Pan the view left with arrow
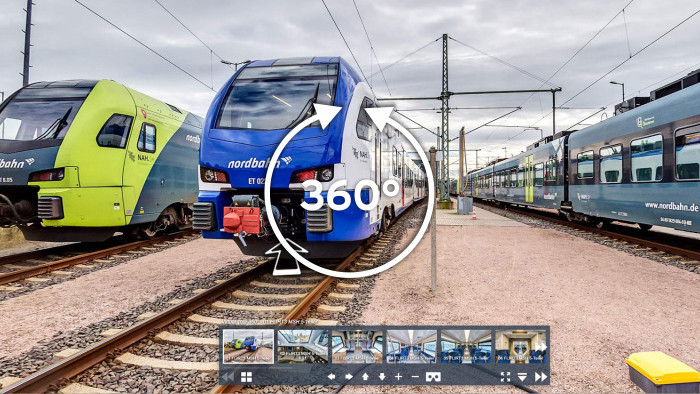The image size is (700, 394). click(331, 377)
